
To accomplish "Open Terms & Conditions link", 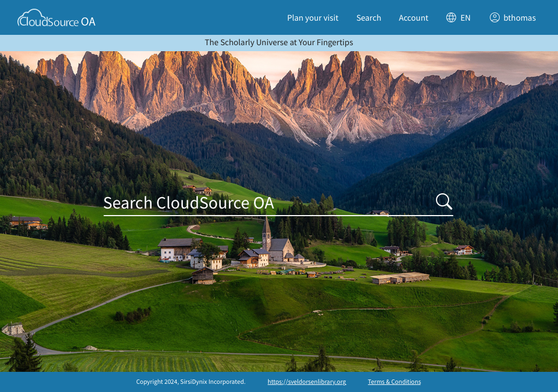I will [395, 382].
